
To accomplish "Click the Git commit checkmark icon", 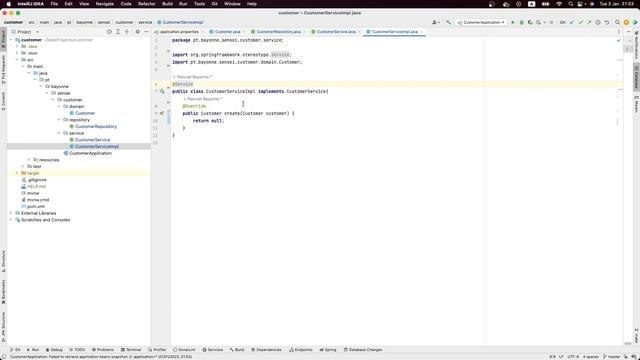I will coord(581,22).
